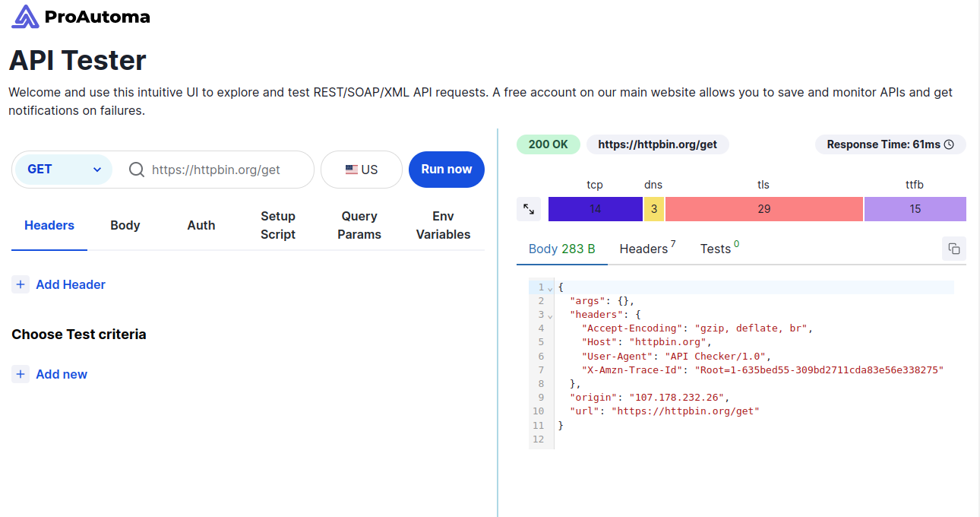Open the Query Params tab

pos(359,225)
